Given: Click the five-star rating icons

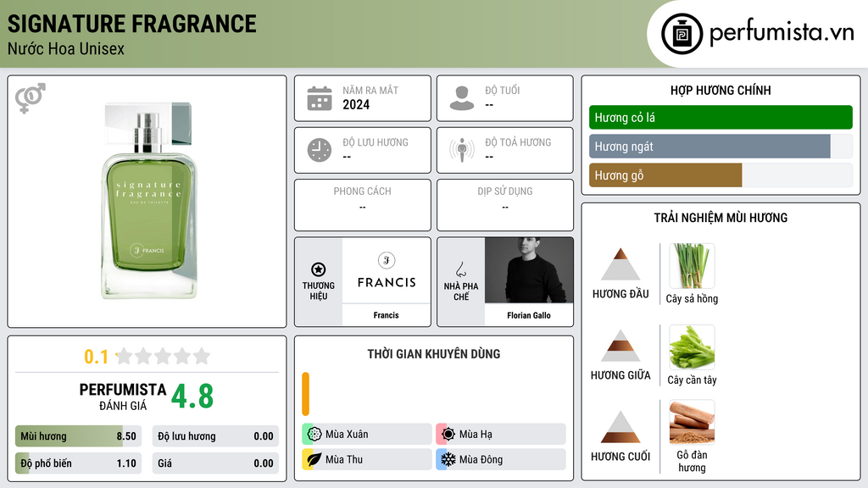Looking at the screenshot, I should coord(163,356).
